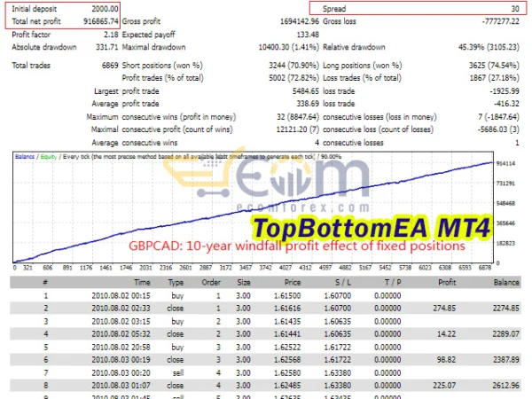Viewport: 532px width, 399px height.
Task: Click the 'Total trades' label
Action: pos(31,66)
